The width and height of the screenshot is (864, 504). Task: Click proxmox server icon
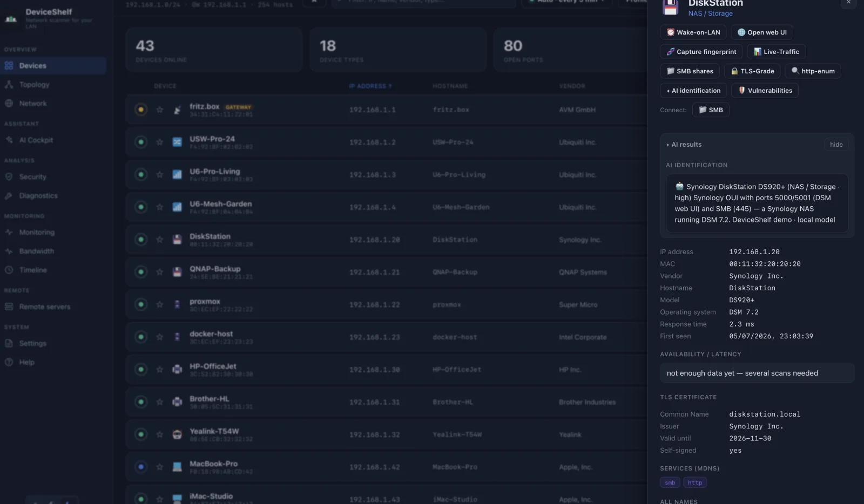click(x=177, y=305)
